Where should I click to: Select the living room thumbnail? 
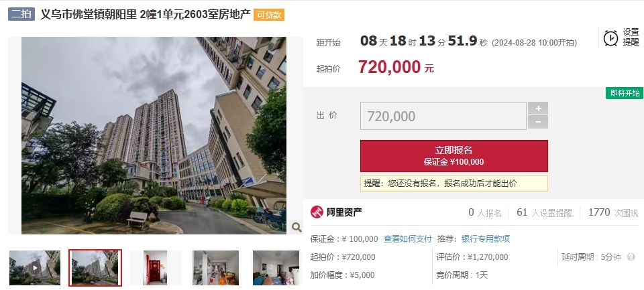click(276, 268)
